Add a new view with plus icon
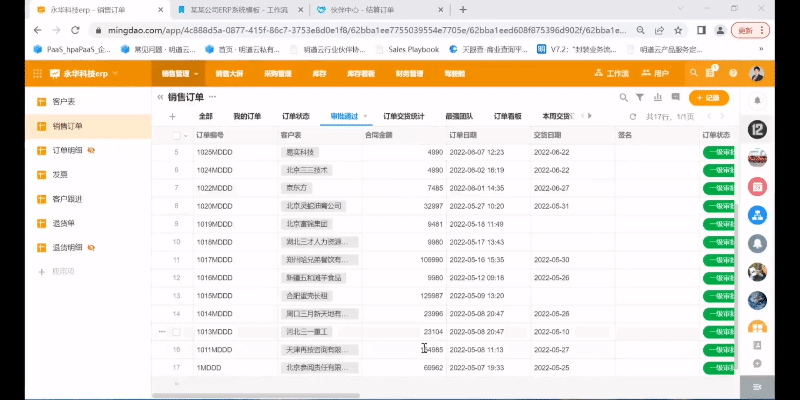Viewport: 800px width, 400px height. coord(172,116)
